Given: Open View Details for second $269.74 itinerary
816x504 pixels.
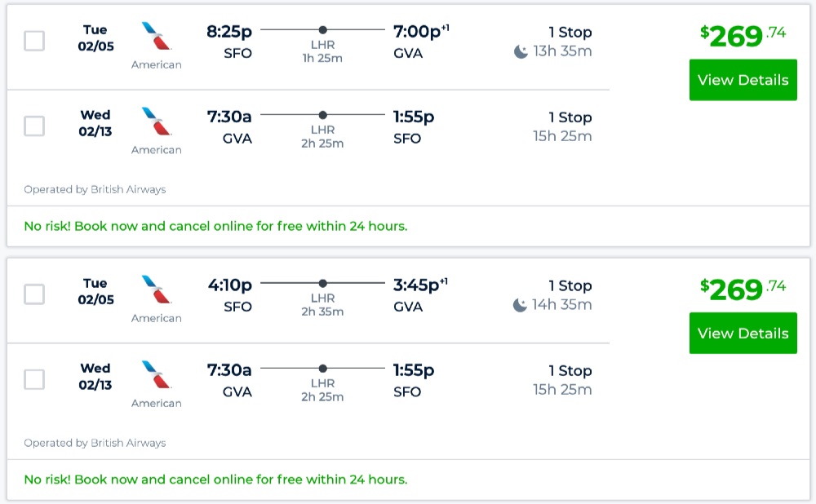Looking at the screenshot, I should pos(743,334).
